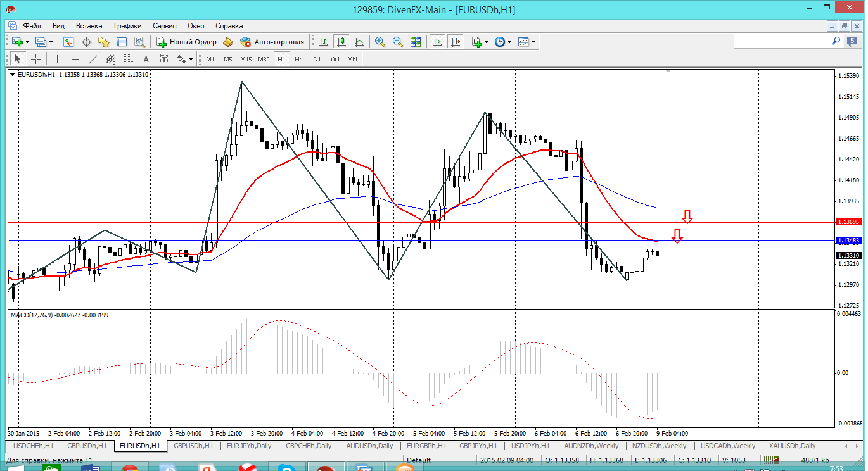Switch to the AUDNZDh,Weekly chart tab

pos(591,446)
